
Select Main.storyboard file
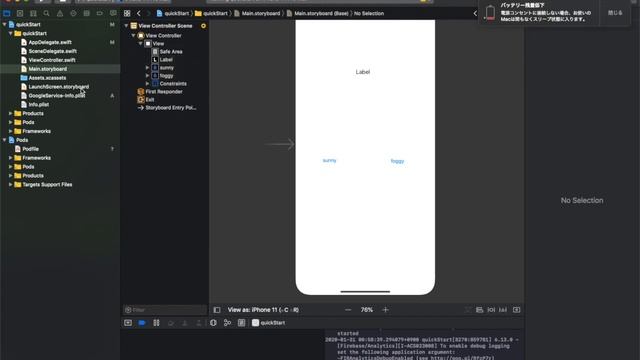click(48, 69)
